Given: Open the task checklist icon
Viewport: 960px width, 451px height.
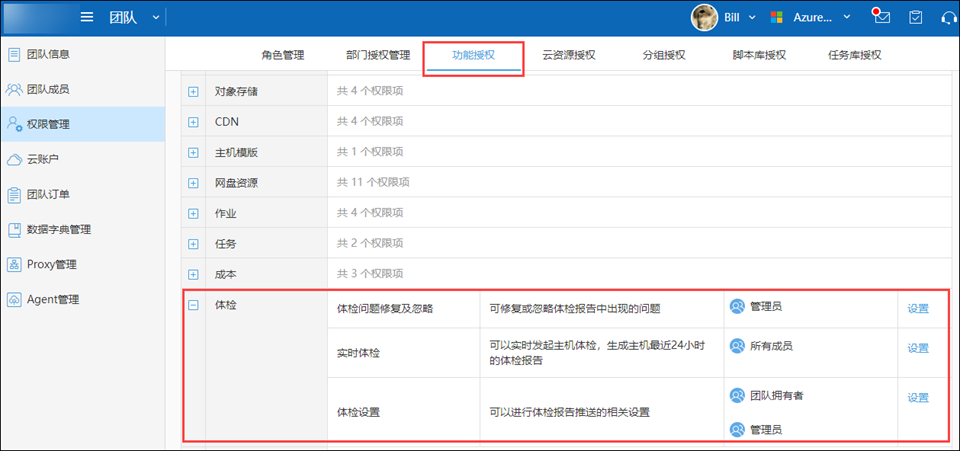Looking at the screenshot, I should coord(915,17).
